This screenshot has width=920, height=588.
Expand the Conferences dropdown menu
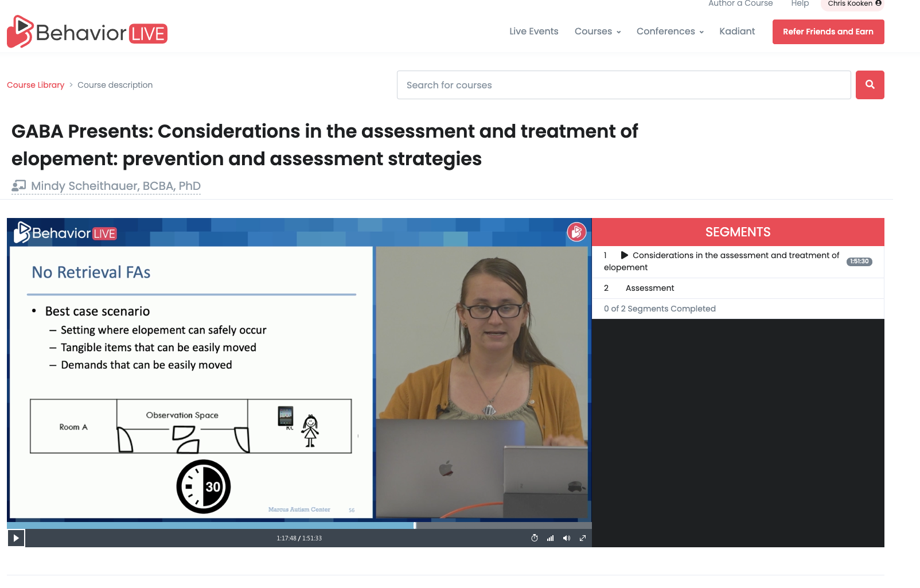pos(670,31)
